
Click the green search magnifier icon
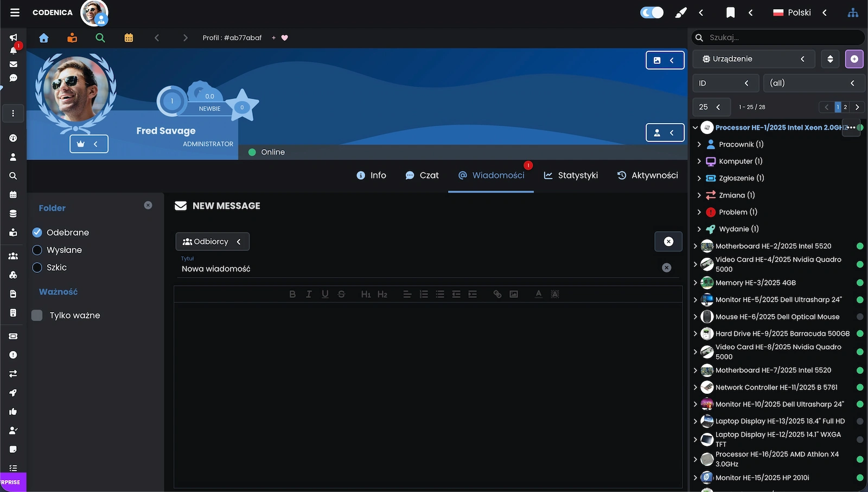click(x=100, y=38)
